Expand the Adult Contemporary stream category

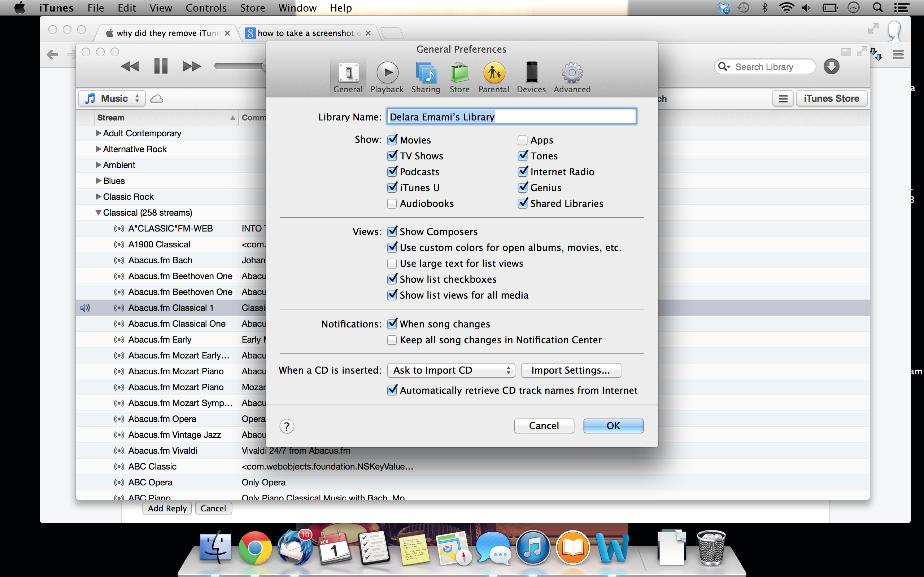tap(99, 133)
